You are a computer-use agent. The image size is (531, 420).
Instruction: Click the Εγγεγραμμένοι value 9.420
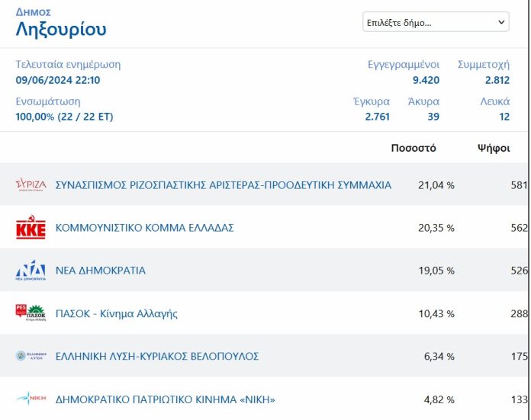pos(426,80)
